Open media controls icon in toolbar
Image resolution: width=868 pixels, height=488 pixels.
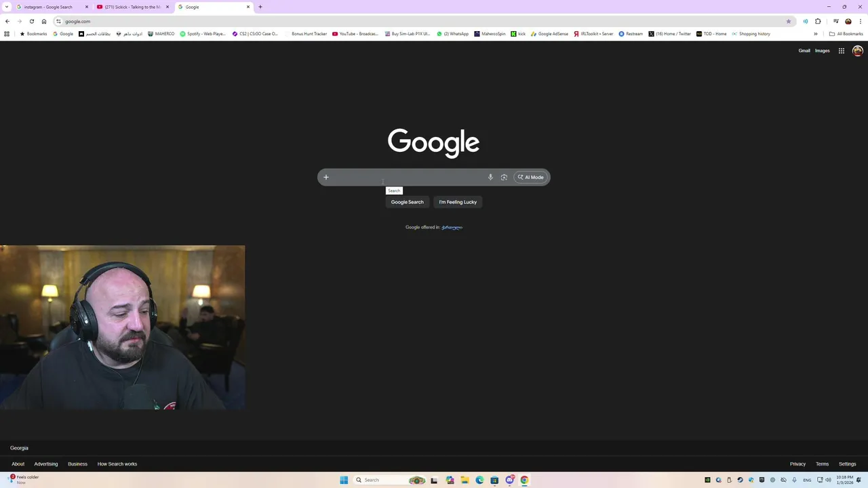(835, 21)
